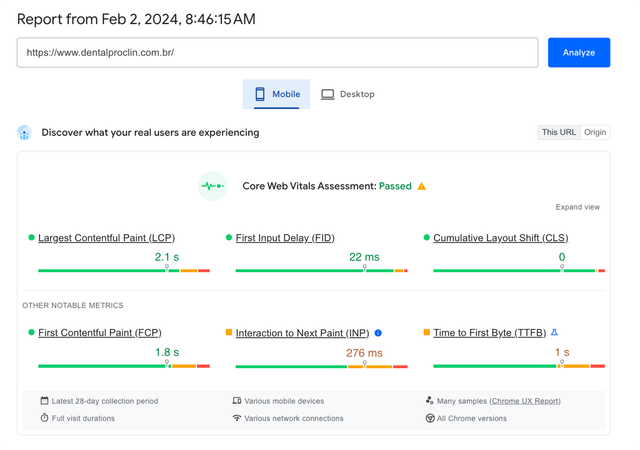Click the phone icon in Mobile tab
The image size is (640, 450).
tap(260, 94)
